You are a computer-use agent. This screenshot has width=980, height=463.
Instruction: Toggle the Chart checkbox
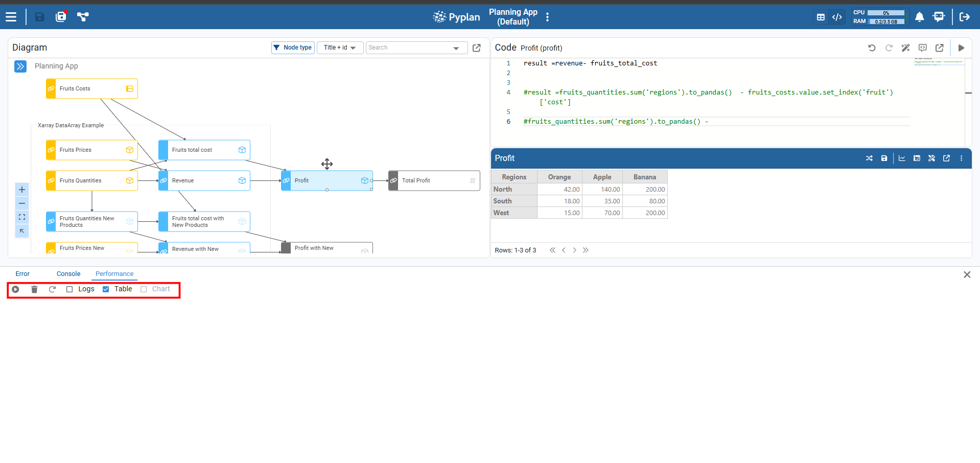(144, 289)
